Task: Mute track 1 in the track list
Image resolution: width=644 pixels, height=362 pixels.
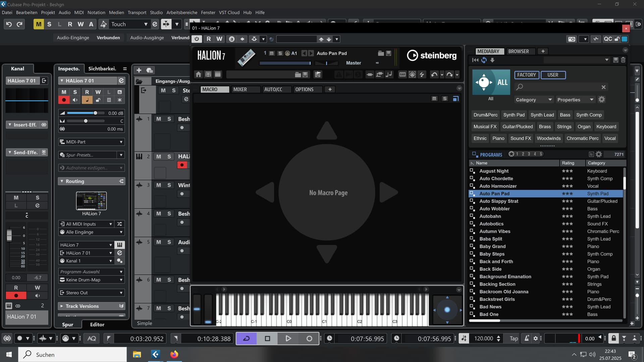Action: click(159, 119)
